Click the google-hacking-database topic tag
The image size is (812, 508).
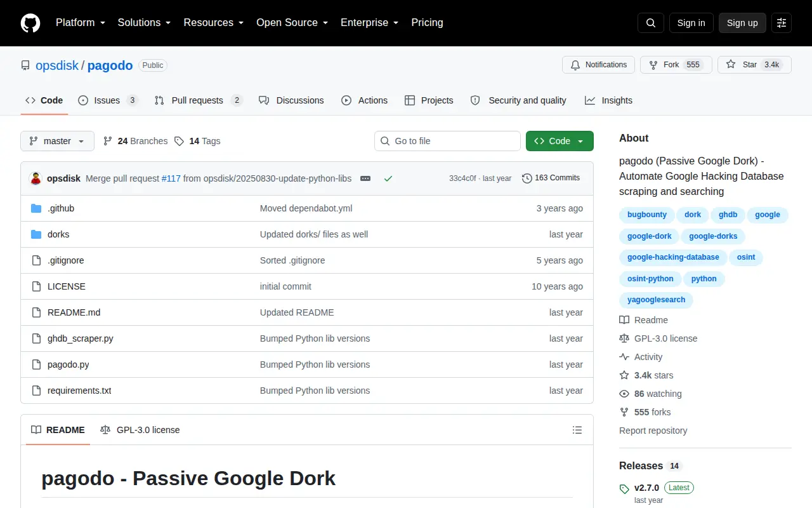[673, 257]
